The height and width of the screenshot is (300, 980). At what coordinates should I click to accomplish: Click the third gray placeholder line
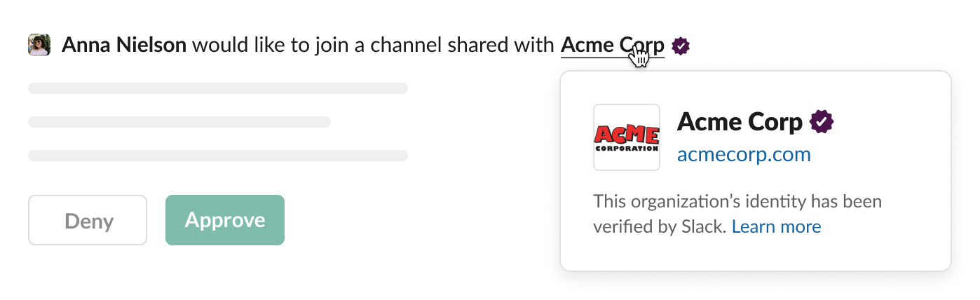coord(217,156)
